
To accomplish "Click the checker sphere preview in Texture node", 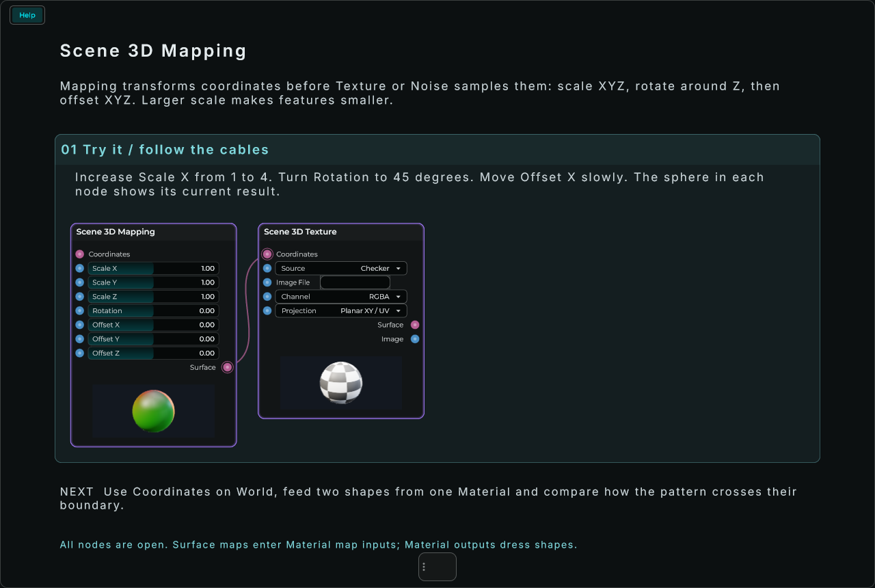I will click(x=341, y=383).
